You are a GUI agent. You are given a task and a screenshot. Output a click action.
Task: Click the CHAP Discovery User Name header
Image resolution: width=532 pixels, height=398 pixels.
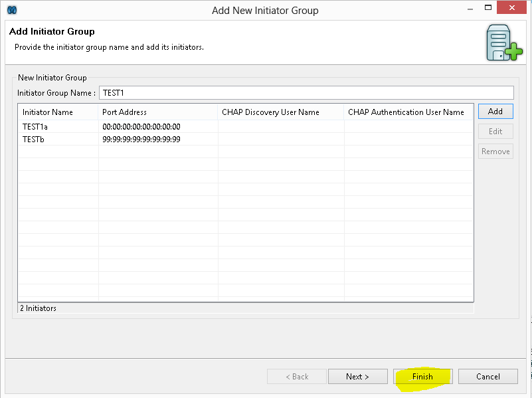pyautogui.click(x=270, y=112)
